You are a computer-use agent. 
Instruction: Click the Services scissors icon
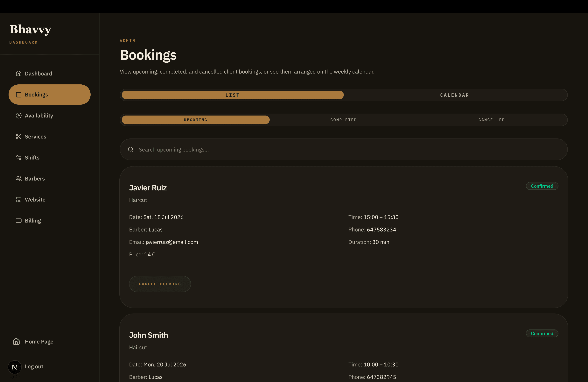tap(18, 137)
